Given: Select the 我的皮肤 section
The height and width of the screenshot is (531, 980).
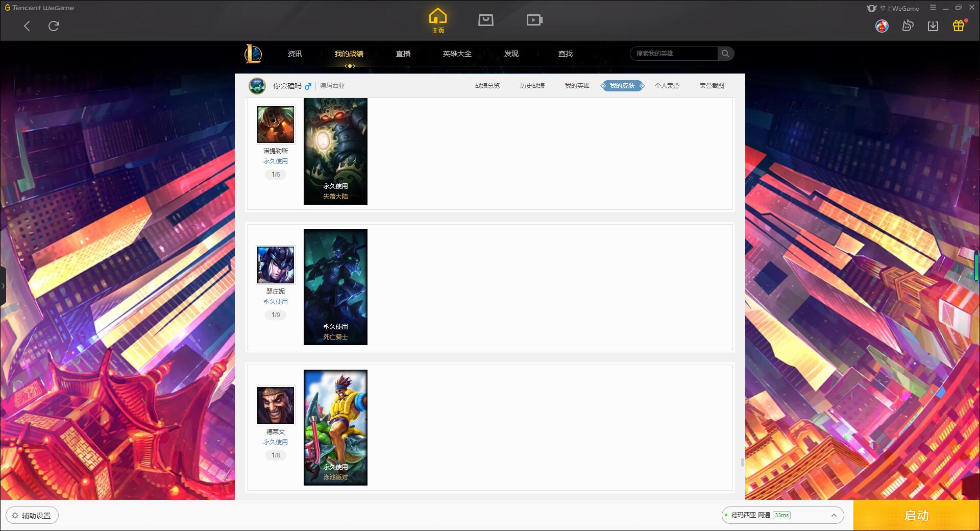Looking at the screenshot, I should [x=622, y=86].
